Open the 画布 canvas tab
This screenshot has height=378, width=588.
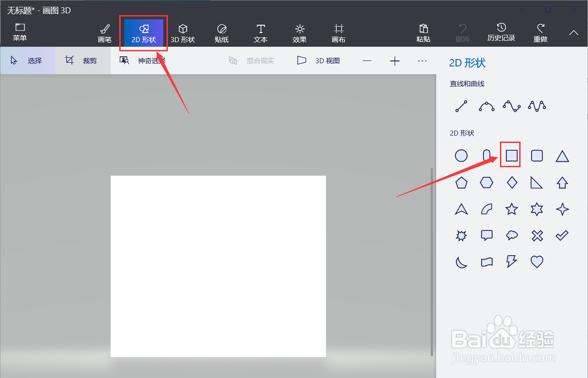point(338,33)
